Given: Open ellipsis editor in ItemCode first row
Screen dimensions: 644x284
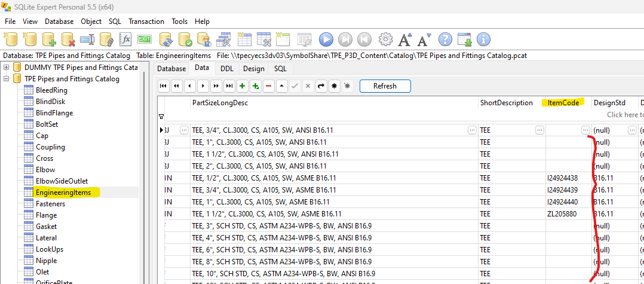Looking at the screenshot, I should (585, 130).
